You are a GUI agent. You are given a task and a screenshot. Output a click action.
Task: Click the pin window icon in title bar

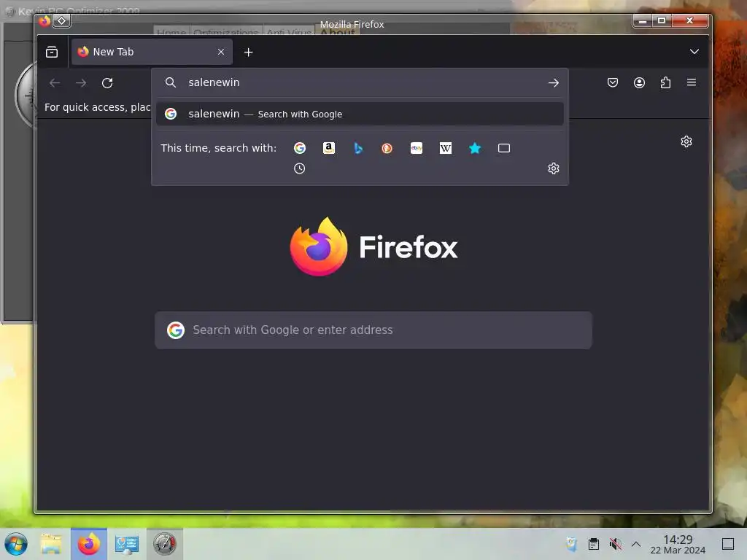(x=61, y=20)
